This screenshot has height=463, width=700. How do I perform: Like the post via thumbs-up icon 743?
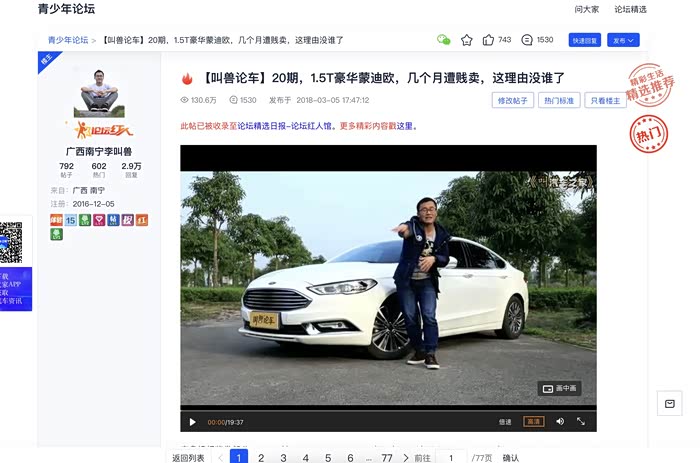pyautogui.click(x=488, y=40)
